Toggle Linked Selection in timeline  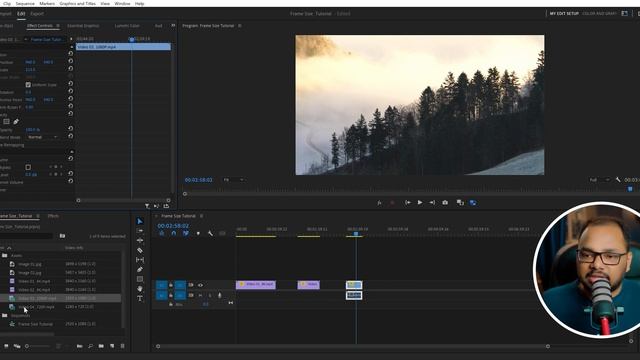186,233
